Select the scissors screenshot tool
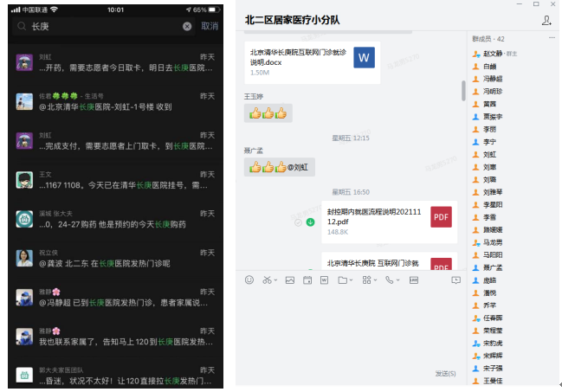Screen dimensions: 562x392 tap(268, 280)
